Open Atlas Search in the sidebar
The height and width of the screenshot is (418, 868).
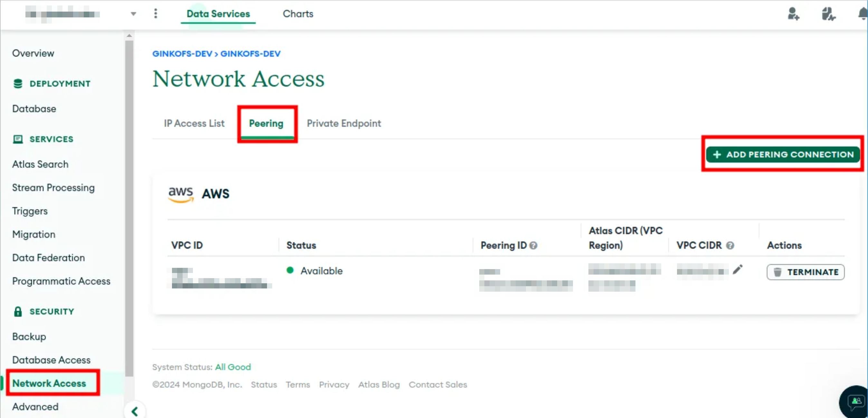pos(40,164)
